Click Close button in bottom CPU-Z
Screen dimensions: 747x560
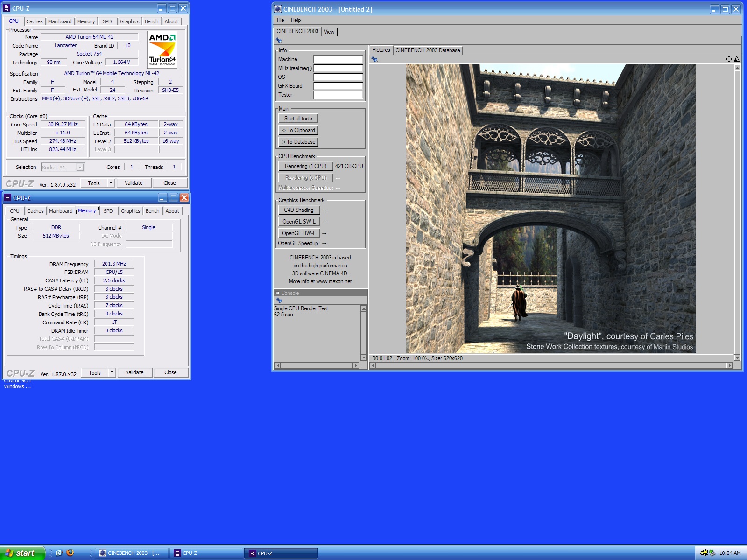click(x=170, y=372)
